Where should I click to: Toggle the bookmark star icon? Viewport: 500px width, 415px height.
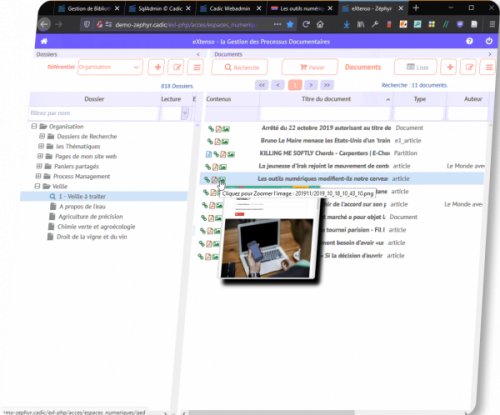pyautogui.click(x=290, y=24)
